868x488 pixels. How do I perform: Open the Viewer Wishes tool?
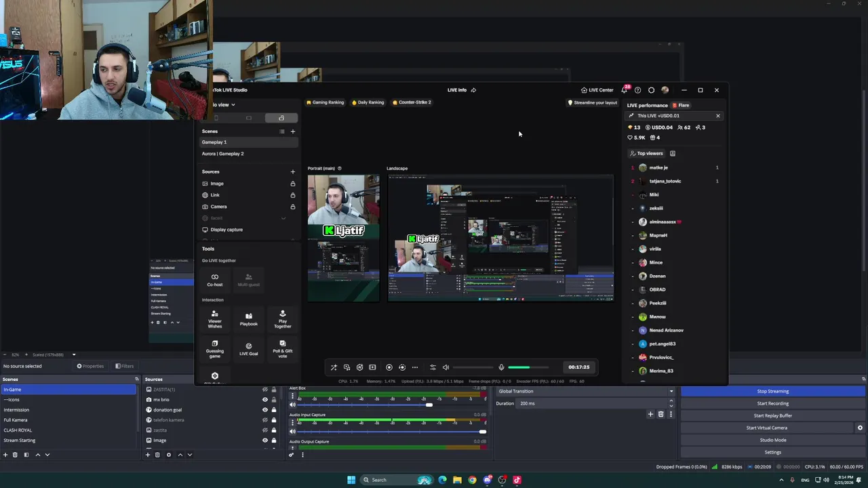coord(215,319)
